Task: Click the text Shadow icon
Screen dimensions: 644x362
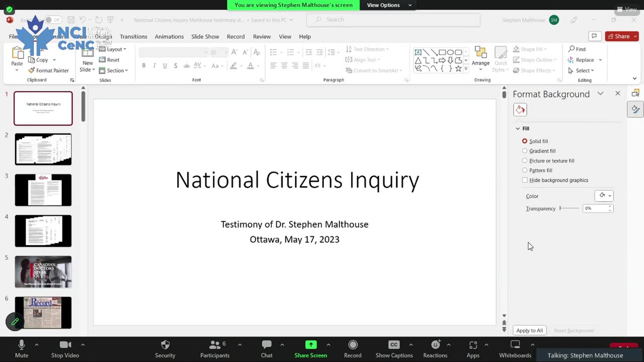Action: pos(175,66)
